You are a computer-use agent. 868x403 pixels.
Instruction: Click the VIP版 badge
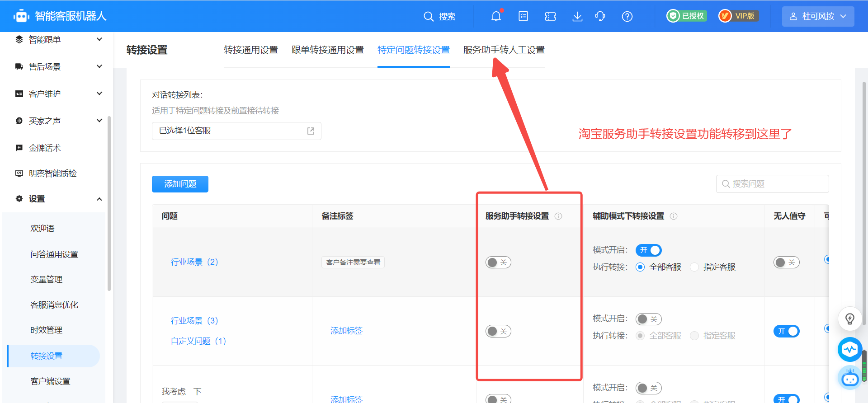pyautogui.click(x=739, y=16)
